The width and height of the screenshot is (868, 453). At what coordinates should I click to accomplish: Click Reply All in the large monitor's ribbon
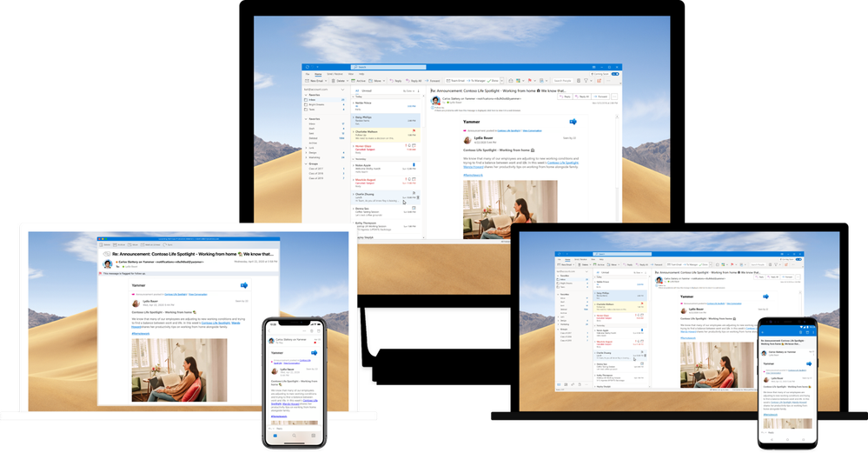click(414, 81)
